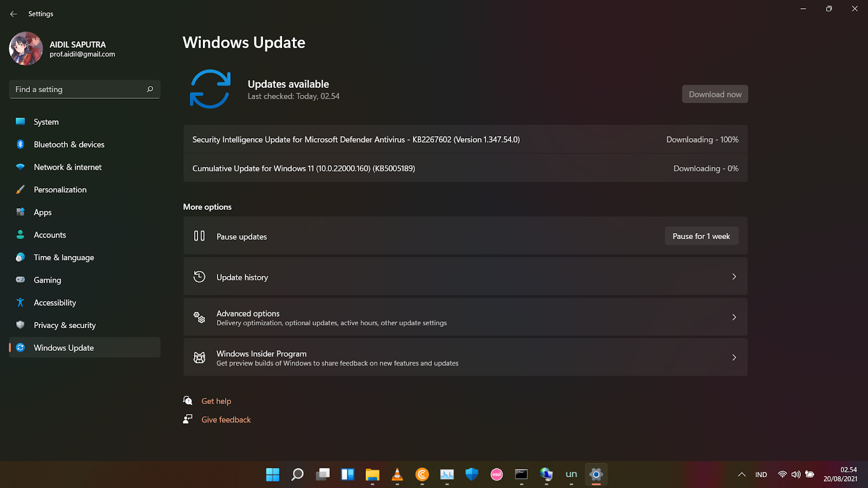Open the Update history row
This screenshot has width=868, height=488.
(x=465, y=277)
